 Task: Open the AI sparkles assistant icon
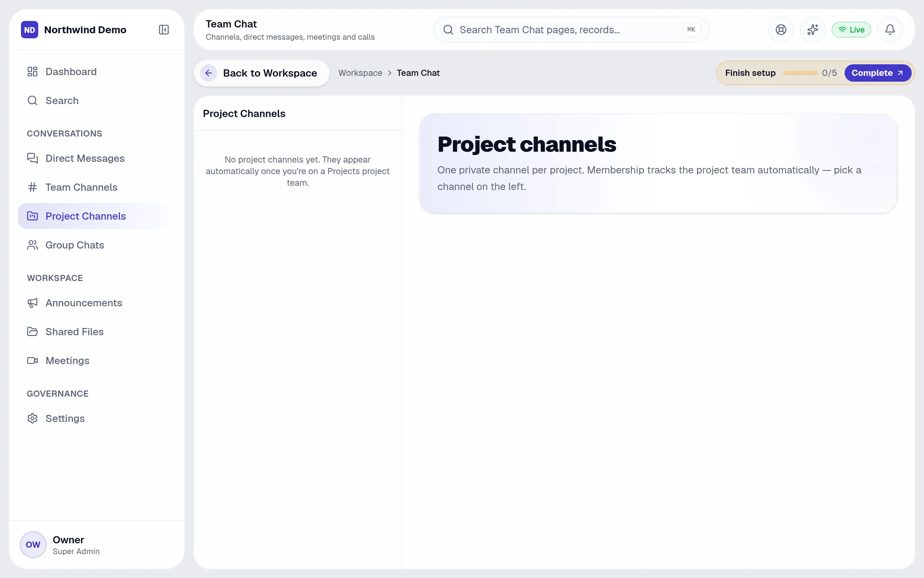point(812,30)
